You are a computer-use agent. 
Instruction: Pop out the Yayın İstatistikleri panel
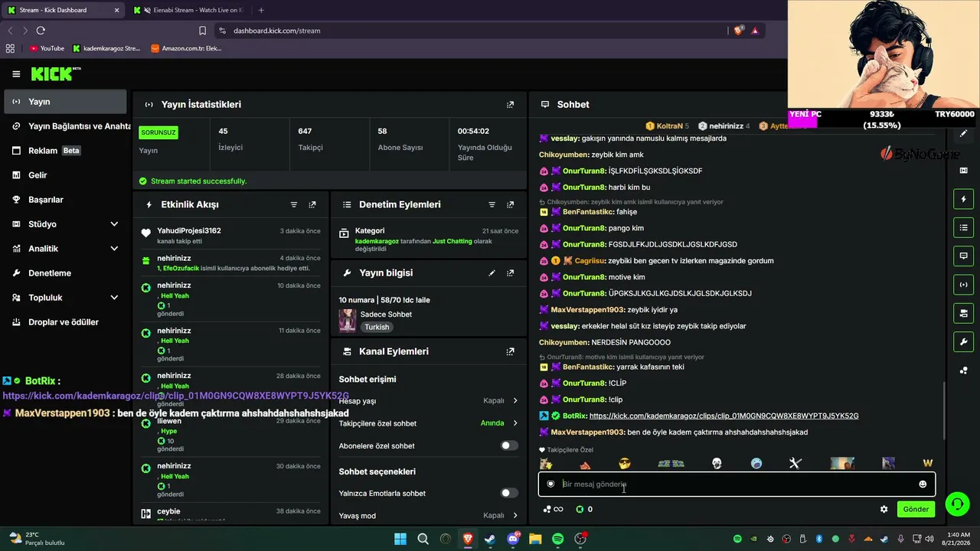pos(511,104)
